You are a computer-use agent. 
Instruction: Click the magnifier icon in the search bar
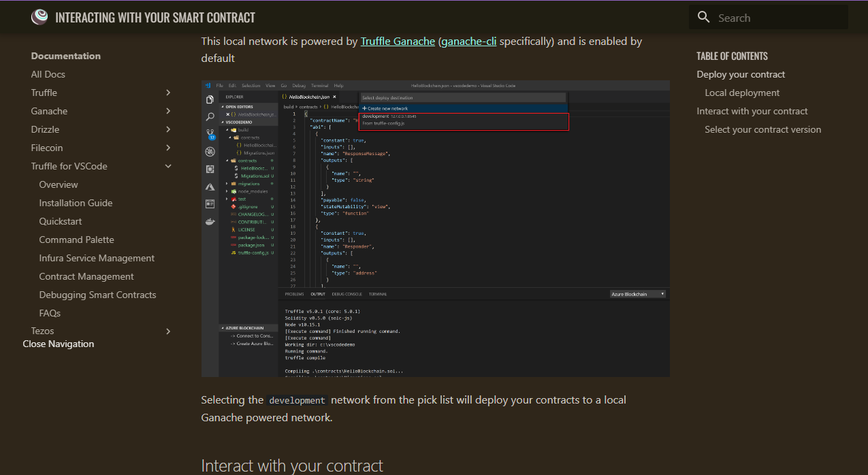(703, 17)
